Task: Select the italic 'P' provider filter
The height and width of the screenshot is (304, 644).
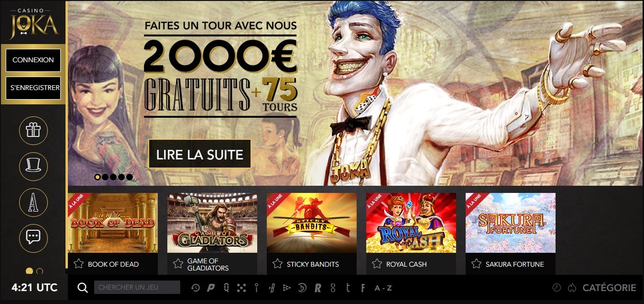Action: coord(211,288)
